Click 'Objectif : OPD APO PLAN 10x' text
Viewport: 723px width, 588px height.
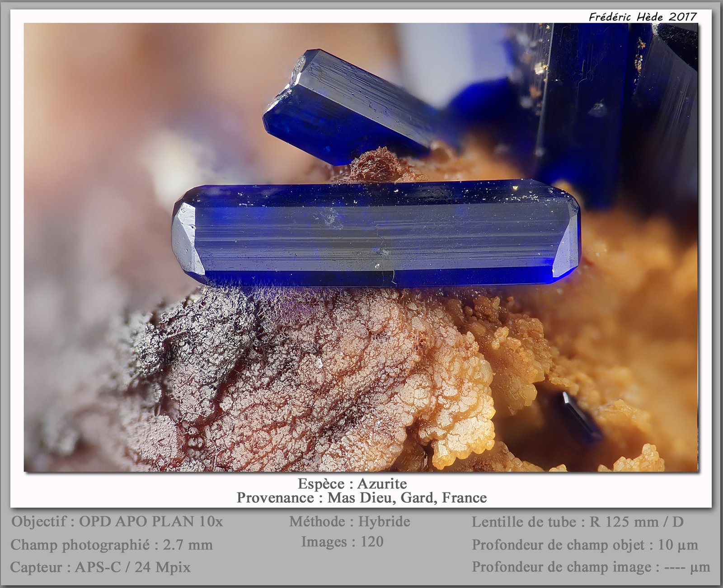[x=117, y=522]
